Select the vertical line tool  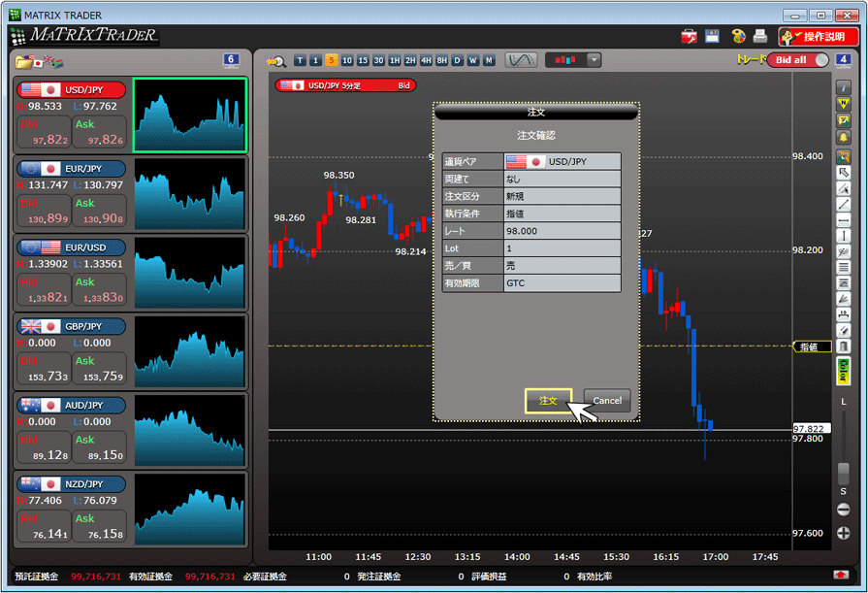point(843,236)
